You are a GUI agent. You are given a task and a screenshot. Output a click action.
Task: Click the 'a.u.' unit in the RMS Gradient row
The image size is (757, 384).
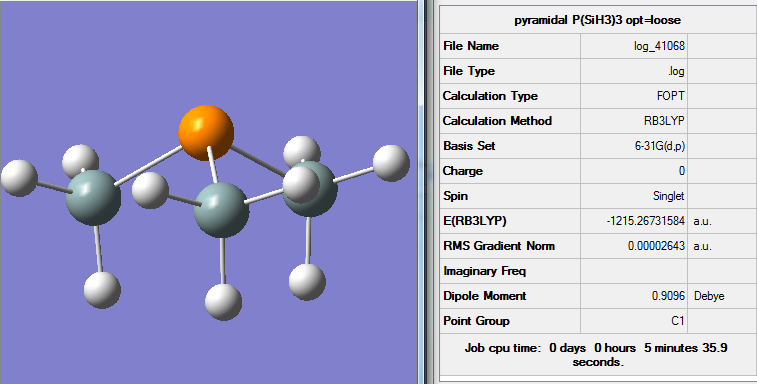click(x=702, y=246)
